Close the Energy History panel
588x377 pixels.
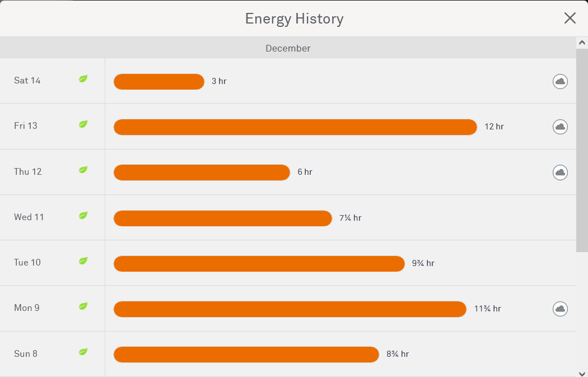[x=570, y=18]
